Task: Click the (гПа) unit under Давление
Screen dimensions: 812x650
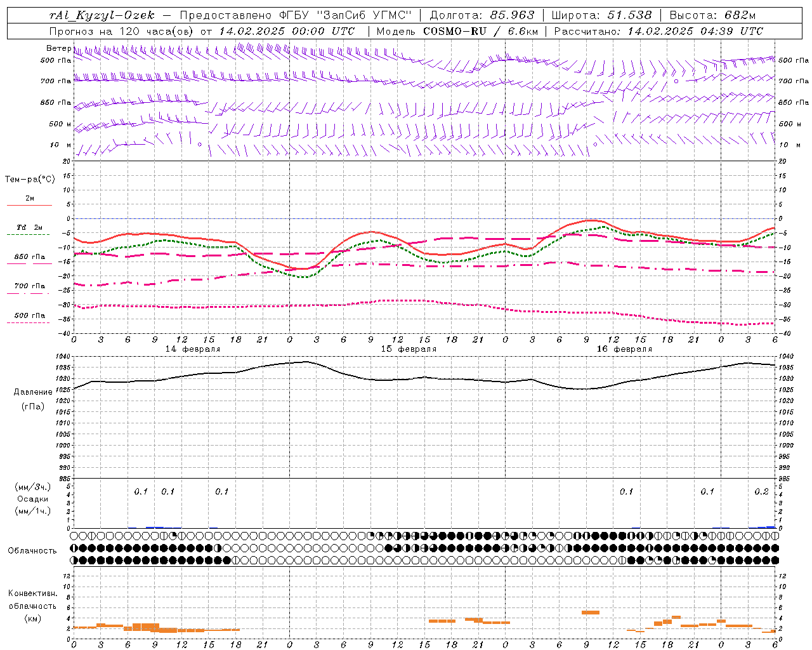Action: (x=33, y=406)
